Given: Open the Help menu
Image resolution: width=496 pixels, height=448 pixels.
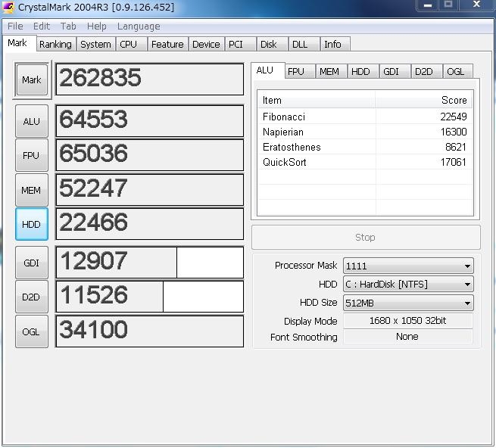Looking at the screenshot, I should pos(96,26).
